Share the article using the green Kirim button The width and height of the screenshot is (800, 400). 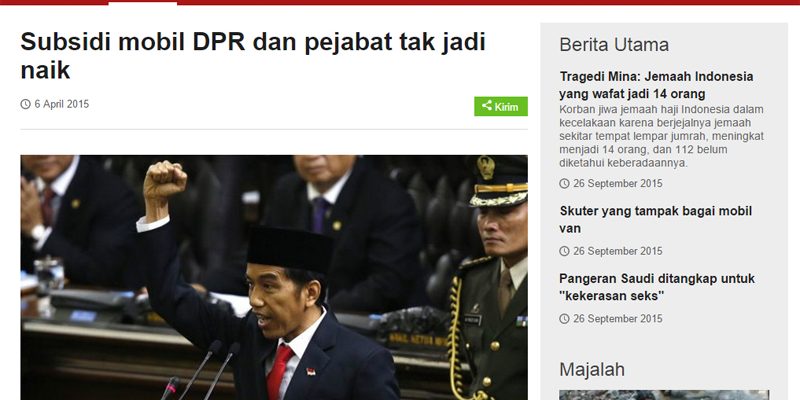501,106
